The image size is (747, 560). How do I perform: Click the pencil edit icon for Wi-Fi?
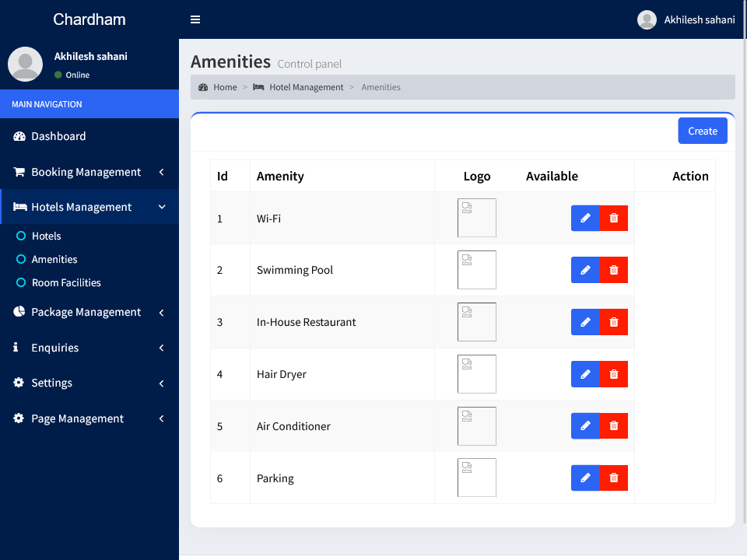585,219
